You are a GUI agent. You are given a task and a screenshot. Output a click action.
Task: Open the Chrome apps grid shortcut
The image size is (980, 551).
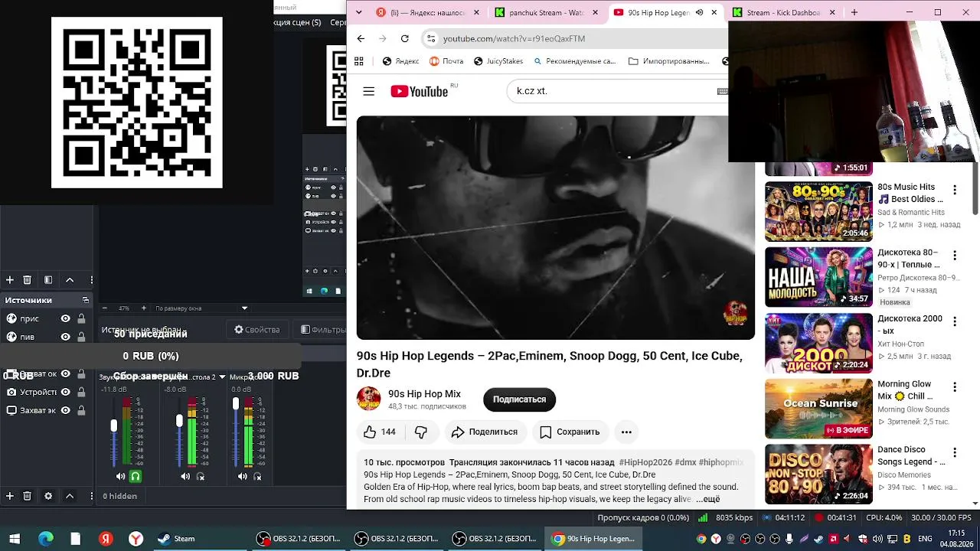click(x=358, y=61)
